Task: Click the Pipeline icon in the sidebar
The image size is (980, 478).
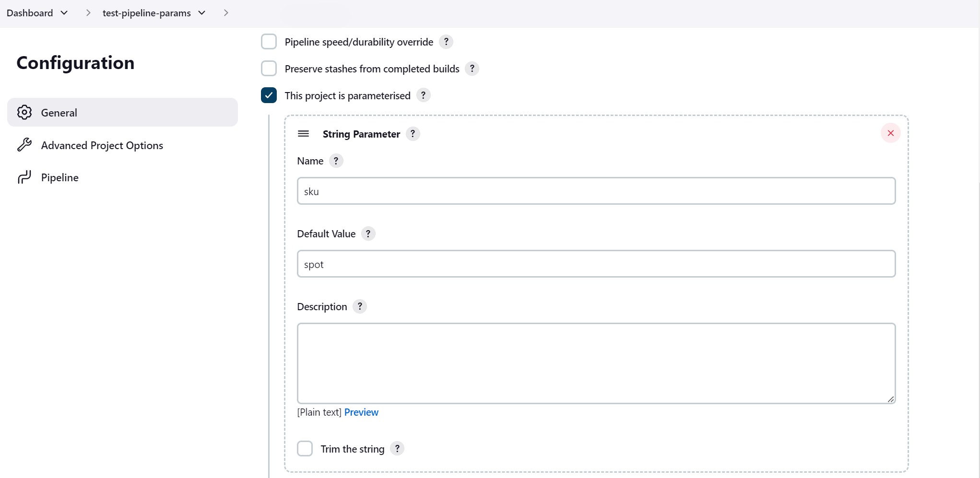Action: point(24,176)
